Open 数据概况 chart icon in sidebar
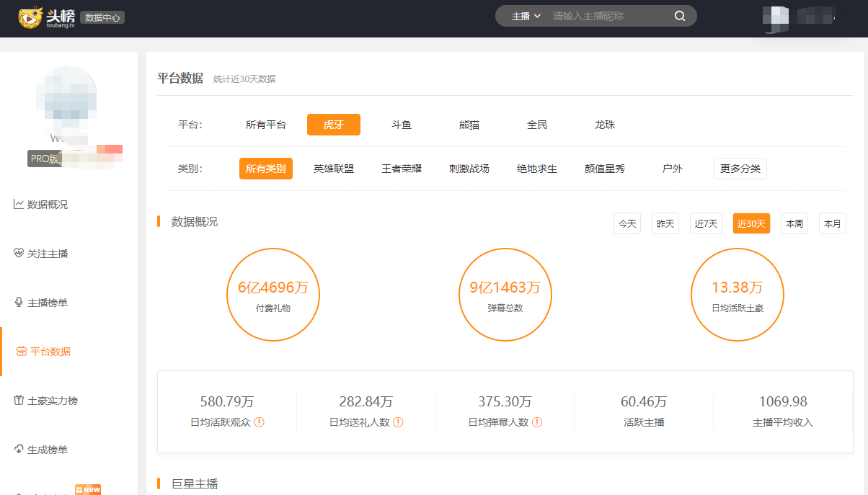The width and height of the screenshot is (868, 495). coord(19,204)
